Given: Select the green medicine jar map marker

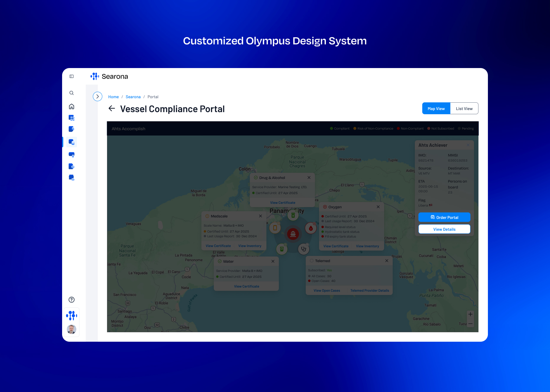Looking at the screenshot, I should tap(293, 215).
